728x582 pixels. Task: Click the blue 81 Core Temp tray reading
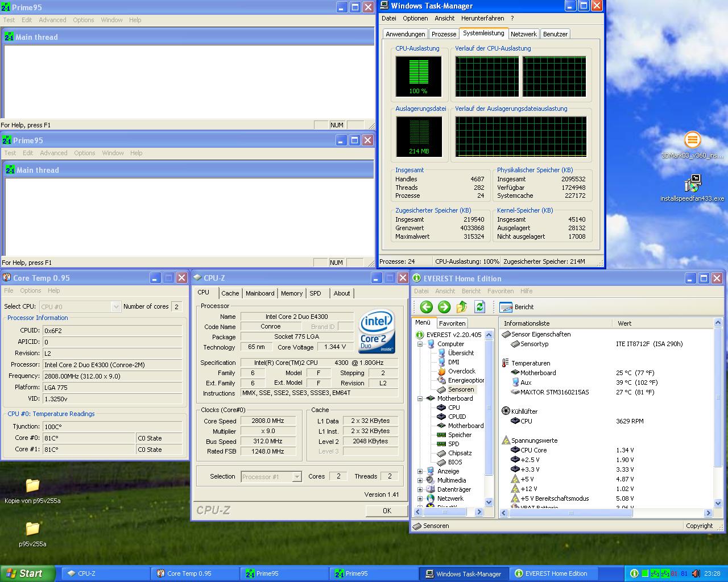click(x=684, y=573)
